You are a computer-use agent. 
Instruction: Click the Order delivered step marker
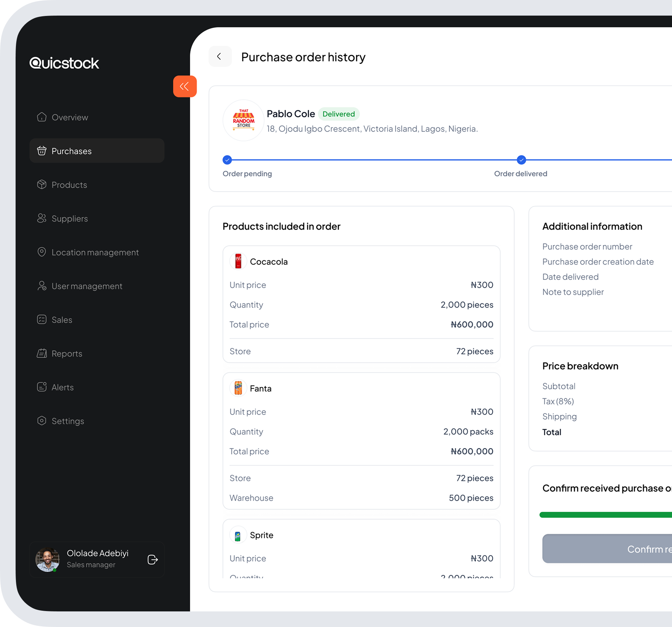[x=521, y=160]
